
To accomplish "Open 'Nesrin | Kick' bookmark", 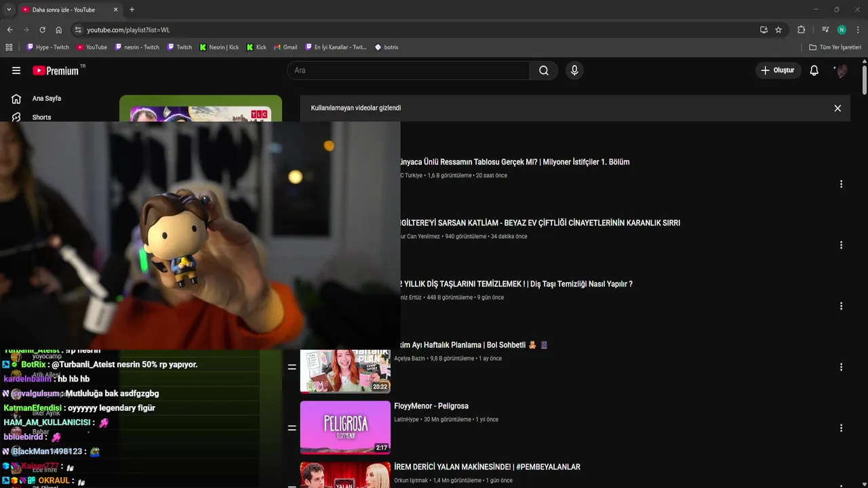I will (x=218, y=47).
